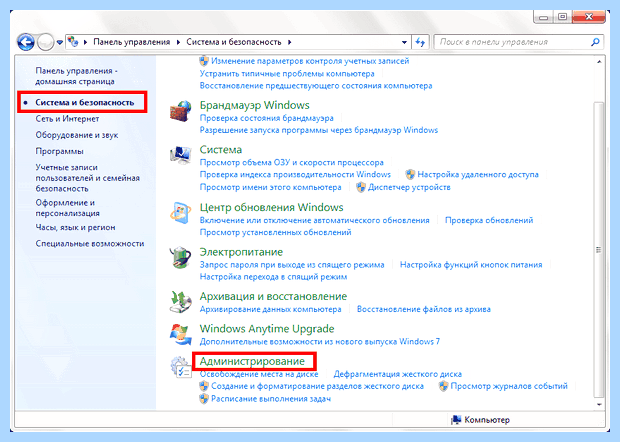
Task: Expand arrow after Панель управления breadcrumb
Action: 179,42
